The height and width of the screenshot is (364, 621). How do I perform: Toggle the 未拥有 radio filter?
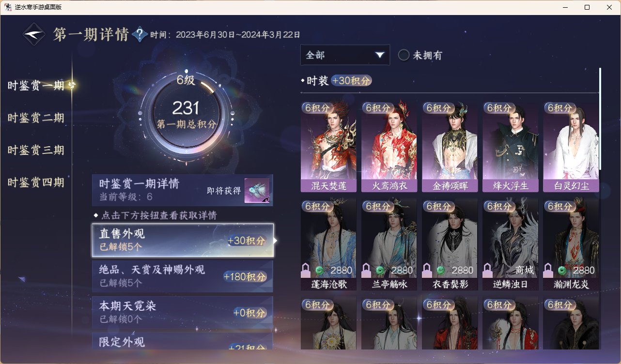404,55
